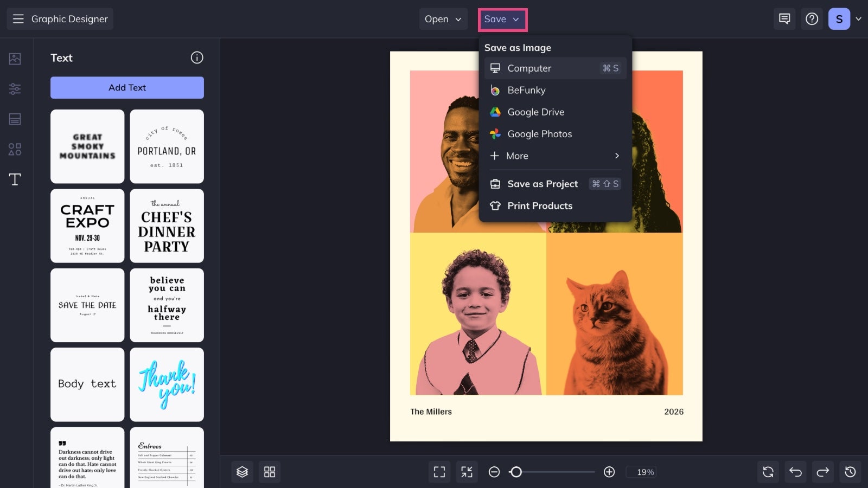Select the Text tool sidebar icon
Viewport: 868px width, 488px height.
[15, 179]
